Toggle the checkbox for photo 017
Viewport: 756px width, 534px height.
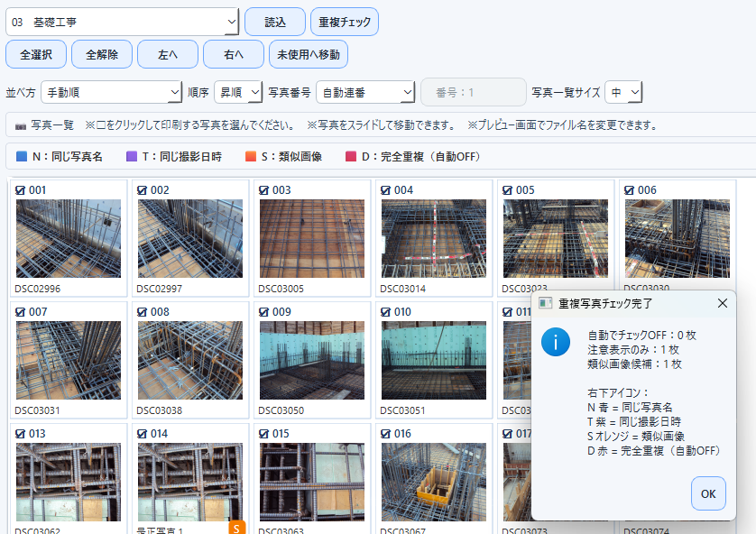tap(507, 434)
